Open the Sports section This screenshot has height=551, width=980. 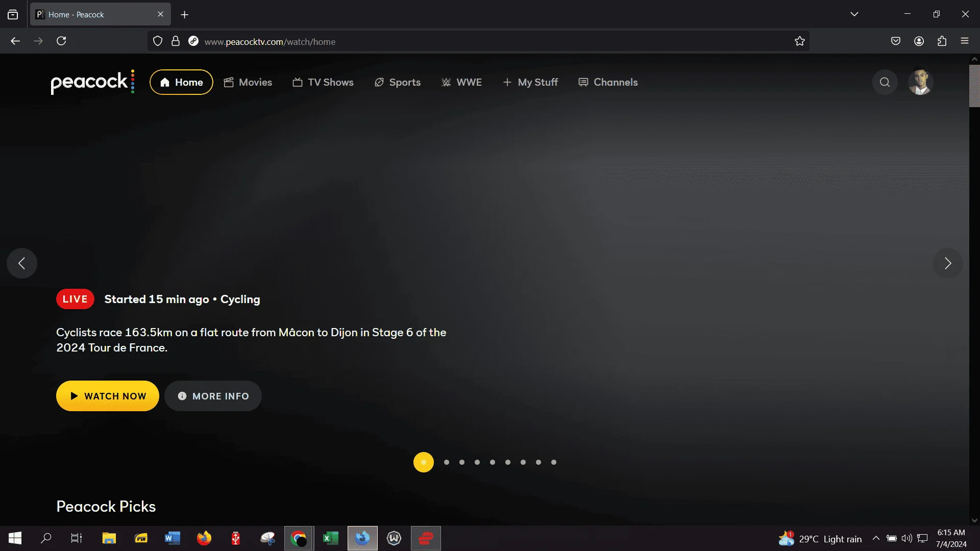[398, 82]
